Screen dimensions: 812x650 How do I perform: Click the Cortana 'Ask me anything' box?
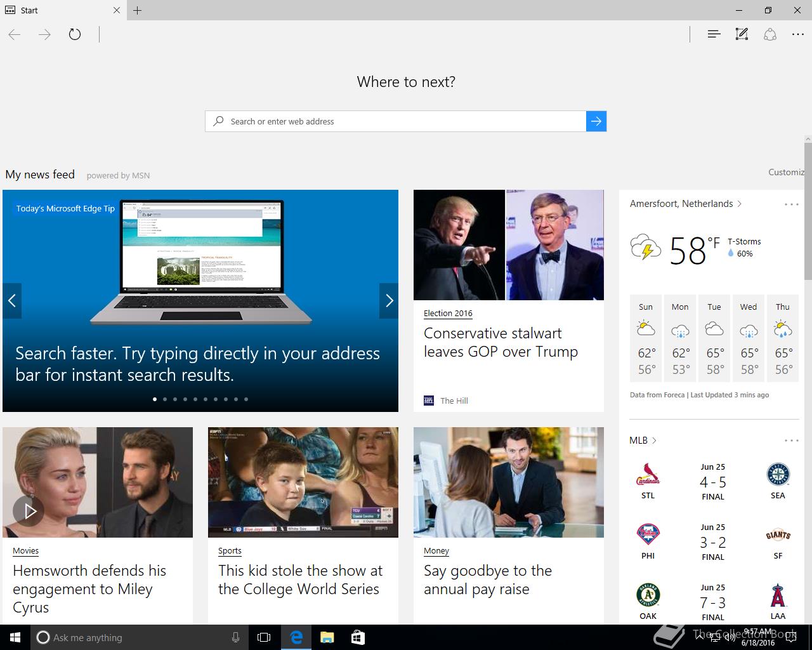pos(140,637)
